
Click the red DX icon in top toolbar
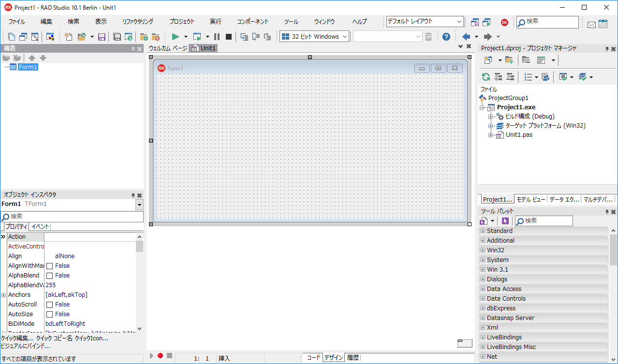click(504, 22)
